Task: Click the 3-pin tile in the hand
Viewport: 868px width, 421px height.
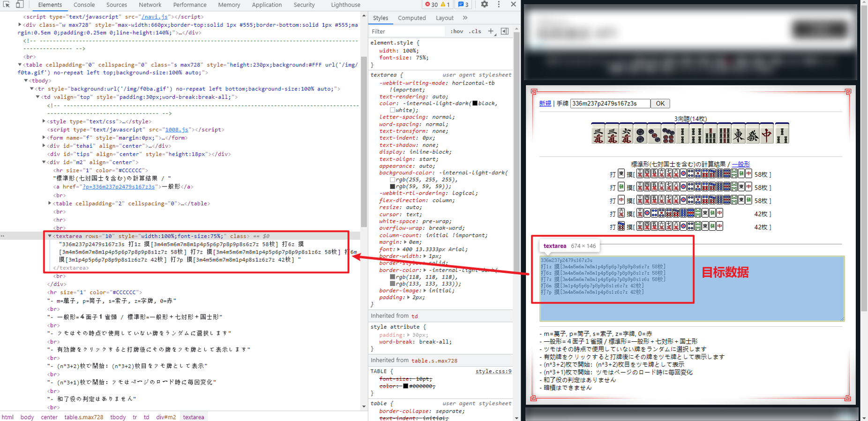Action: 654,134
